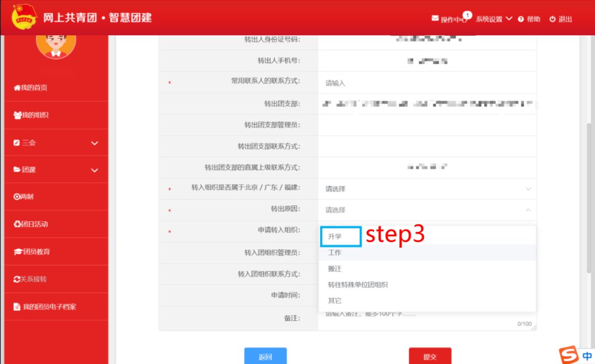Expand the 团课 sidebar submenu chevron

pos(95,170)
